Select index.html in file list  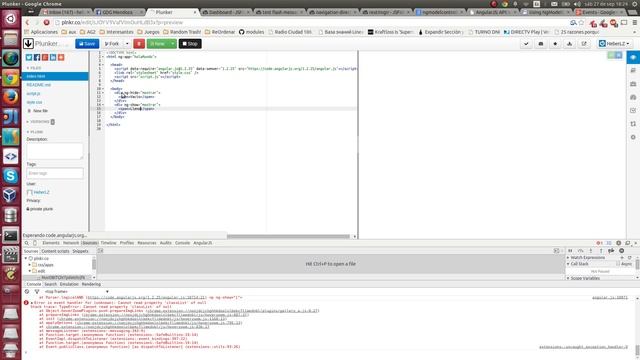pyautogui.click(x=55, y=76)
